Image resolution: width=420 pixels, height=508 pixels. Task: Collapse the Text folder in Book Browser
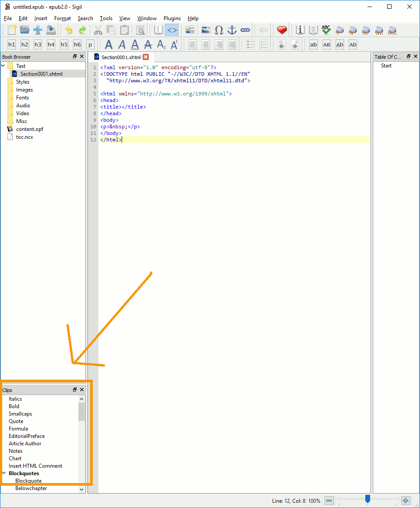3,66
